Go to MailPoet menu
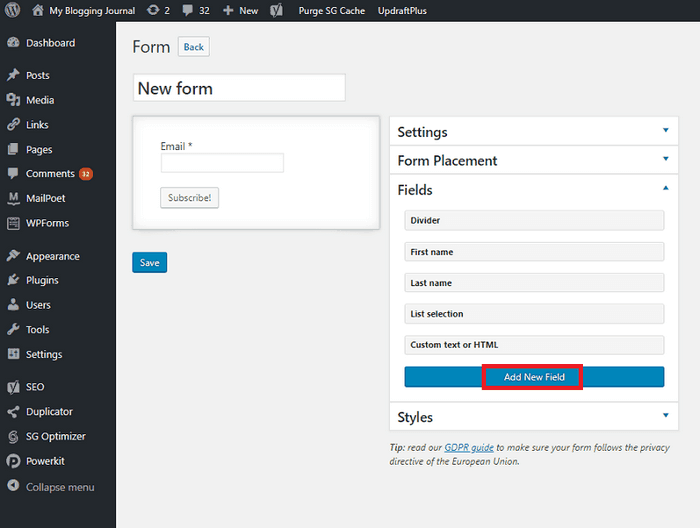Image resolution: width=700 pixels, height=528 pixels. 46,198
